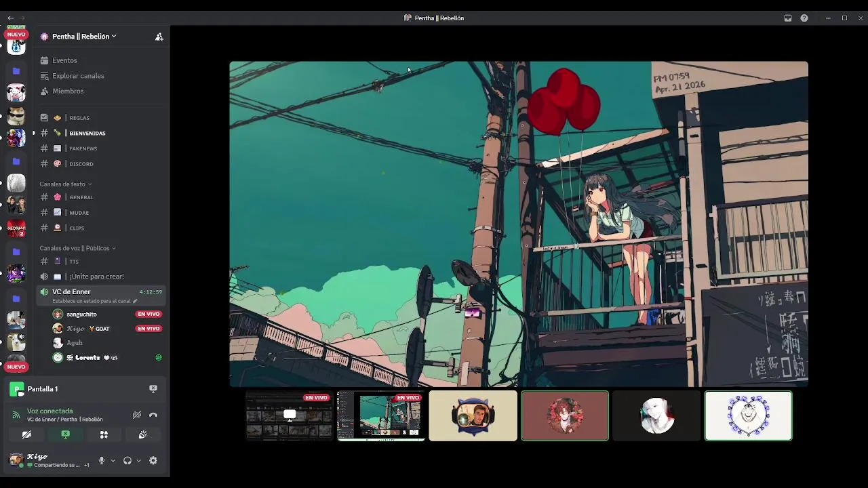Screen dimensions: 868x488
Task: Deafen with the headphones icon
Action: click(127, 460)
